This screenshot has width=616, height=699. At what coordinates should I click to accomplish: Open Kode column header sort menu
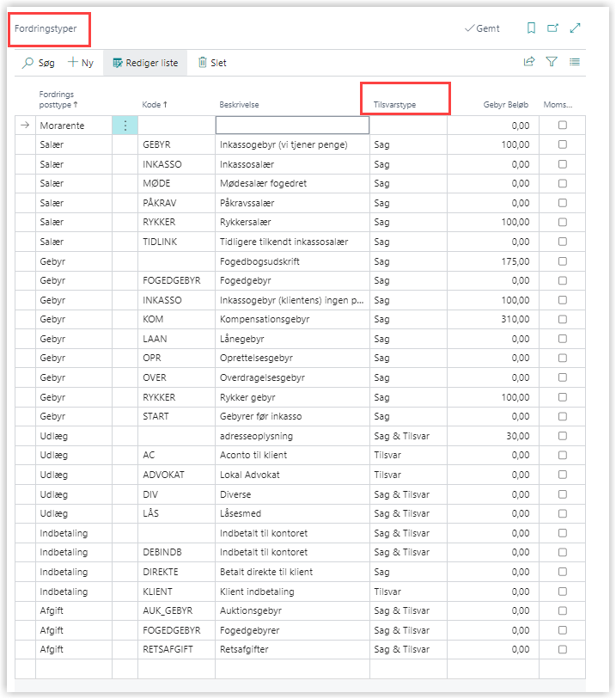[155, 105]
